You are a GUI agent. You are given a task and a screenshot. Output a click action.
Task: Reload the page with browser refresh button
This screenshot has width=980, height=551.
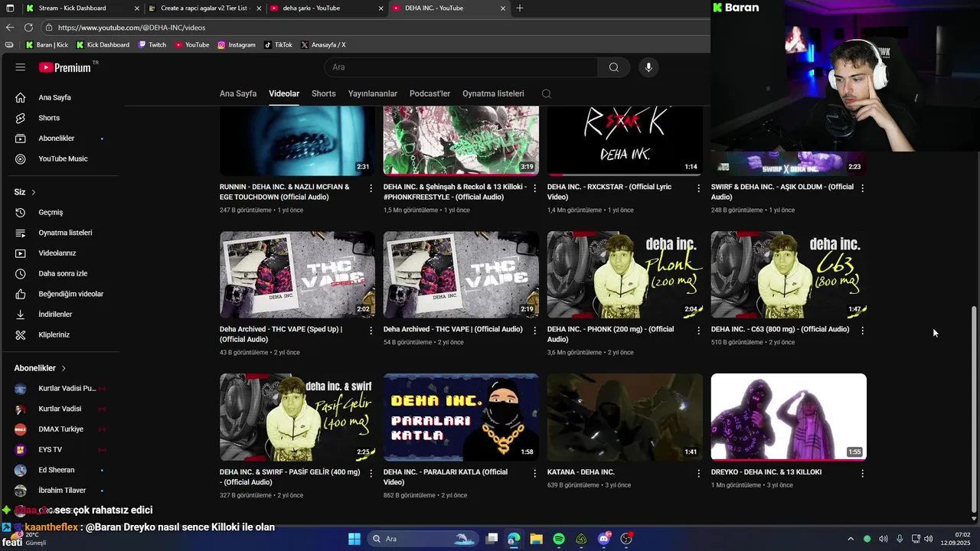point(28,28)
